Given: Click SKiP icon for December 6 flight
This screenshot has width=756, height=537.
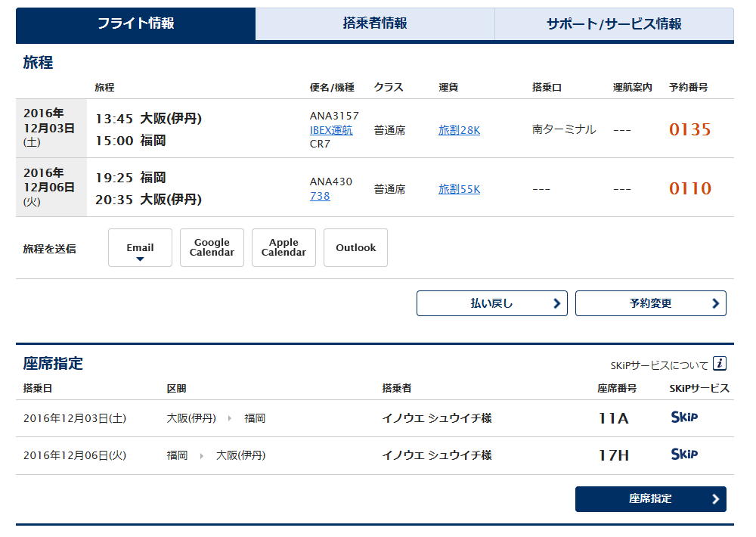Looking at the screenshot, I should click(684, 454).
